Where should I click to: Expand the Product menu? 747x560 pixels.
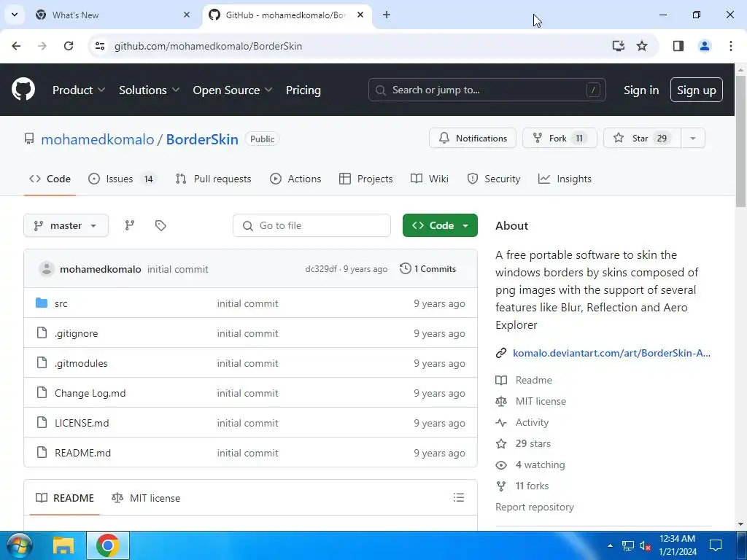[x=79, y=90]
